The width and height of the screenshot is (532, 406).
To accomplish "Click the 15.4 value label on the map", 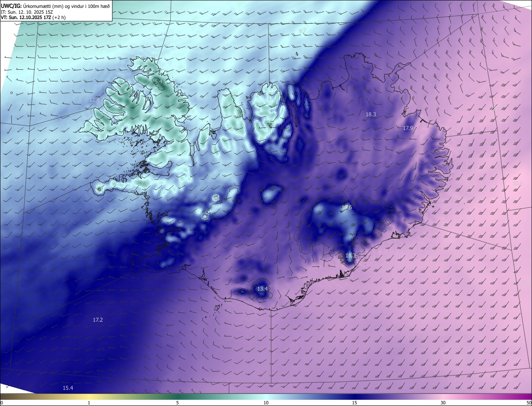I will point(68,388).
